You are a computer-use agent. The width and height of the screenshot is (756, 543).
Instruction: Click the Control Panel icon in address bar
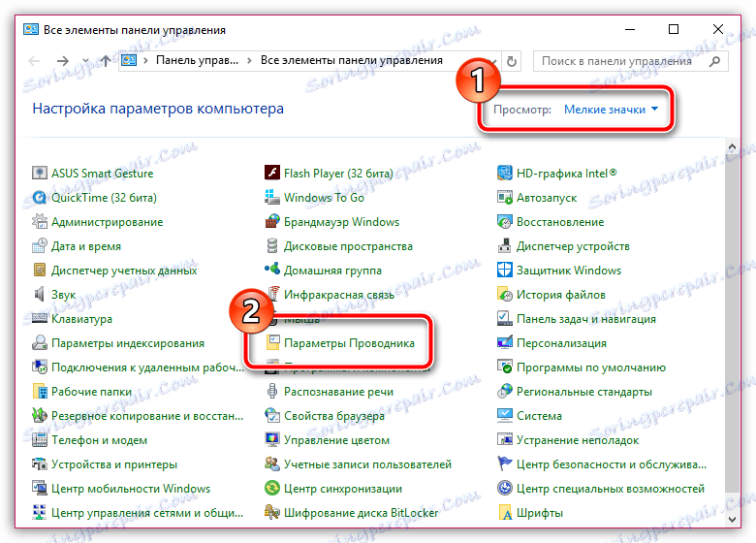coord(129,60)
